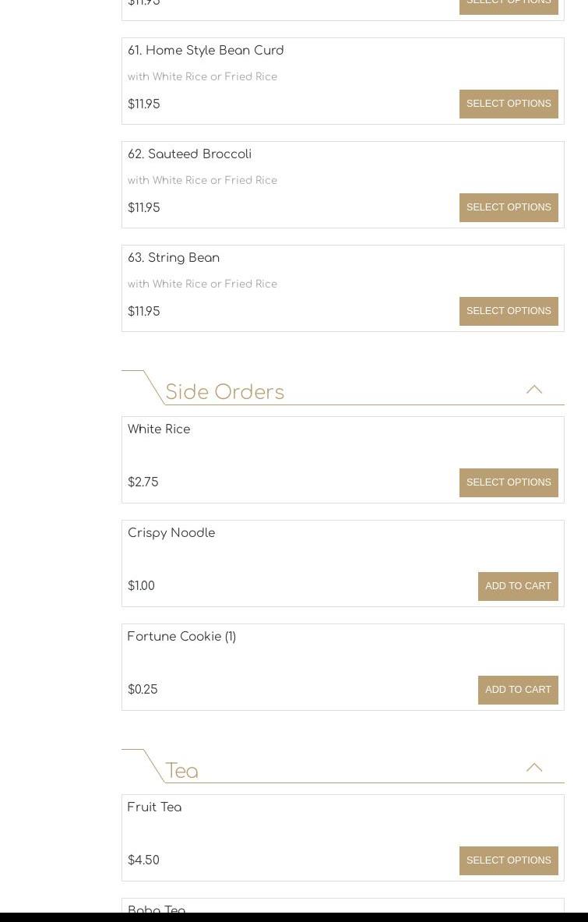The height and width of the screenshot is (922, 588).
Task: Collapse the Tea section chevron
Action: (x=533, y=768)
